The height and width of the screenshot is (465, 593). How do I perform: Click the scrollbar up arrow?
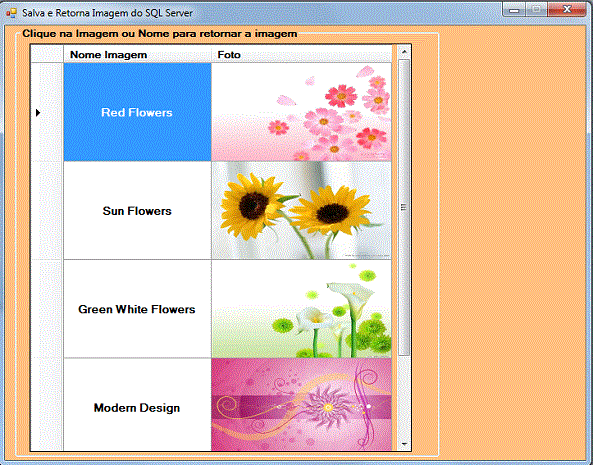tap(404, 51)
